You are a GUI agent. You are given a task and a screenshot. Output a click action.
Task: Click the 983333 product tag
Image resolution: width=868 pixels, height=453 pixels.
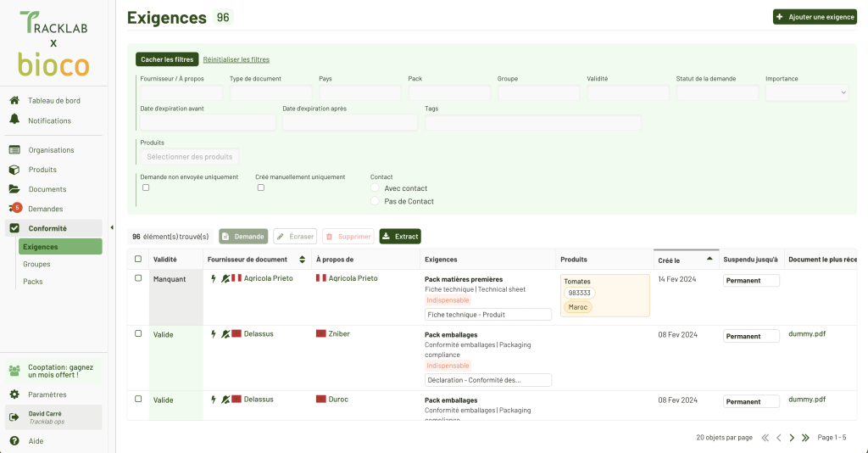tap(579, 293)
